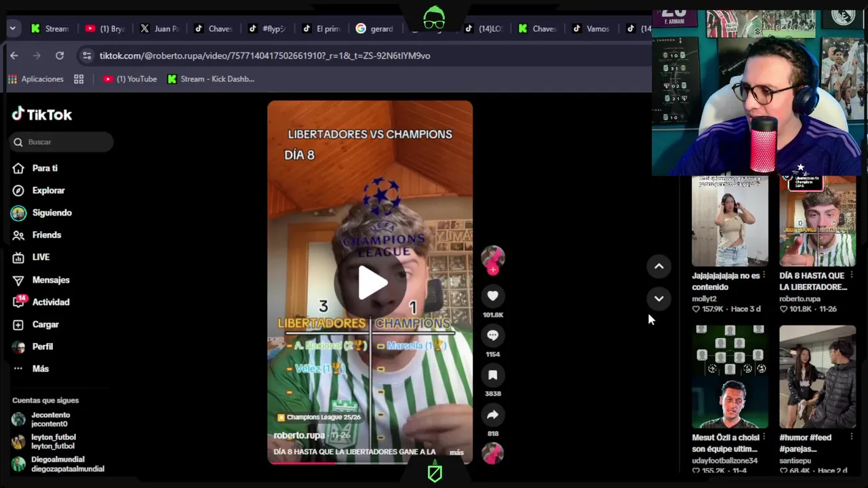Open Champions League 25/26 playlist tag

click(319, 418)
